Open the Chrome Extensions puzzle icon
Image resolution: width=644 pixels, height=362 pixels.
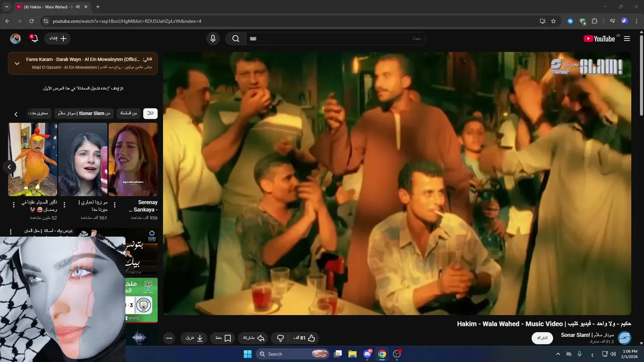click(594, 21)
